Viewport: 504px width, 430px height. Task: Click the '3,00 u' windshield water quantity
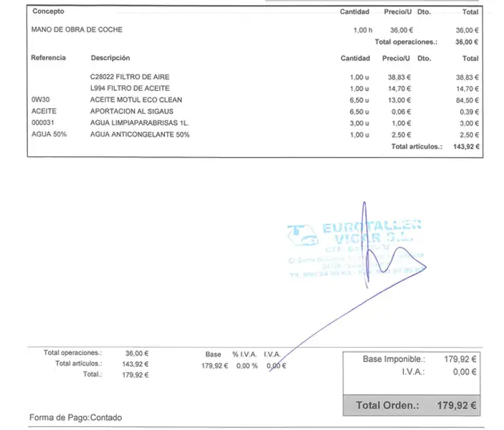pyautogui.click(x=359, y=123)
